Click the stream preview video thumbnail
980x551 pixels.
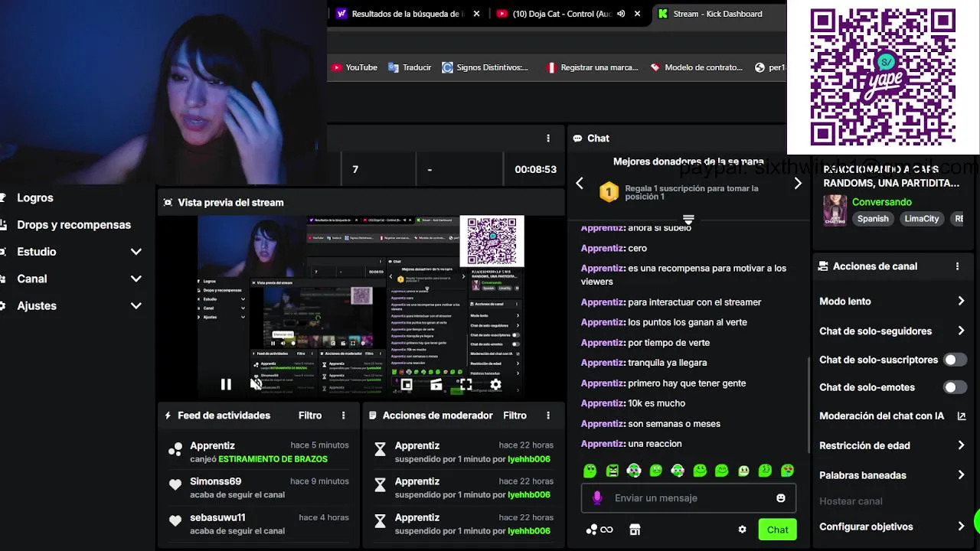click(361, 305)
